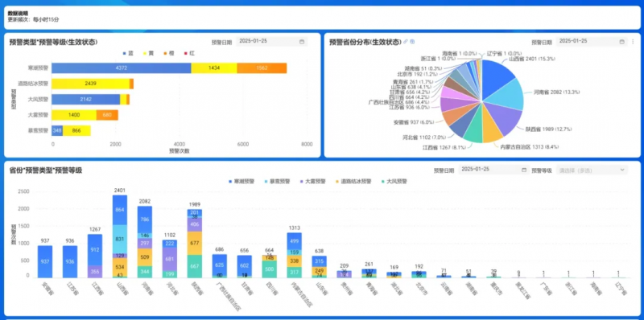Open the 预警等级 multi-select dropdown
Image resolution: width=644 pixels, height=320 pixels.
[x=592, y=170]
